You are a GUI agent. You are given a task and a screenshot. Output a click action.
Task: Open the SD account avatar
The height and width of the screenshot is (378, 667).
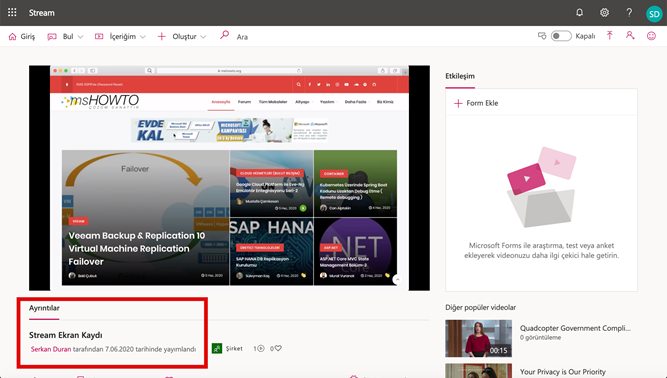[654, 14]
